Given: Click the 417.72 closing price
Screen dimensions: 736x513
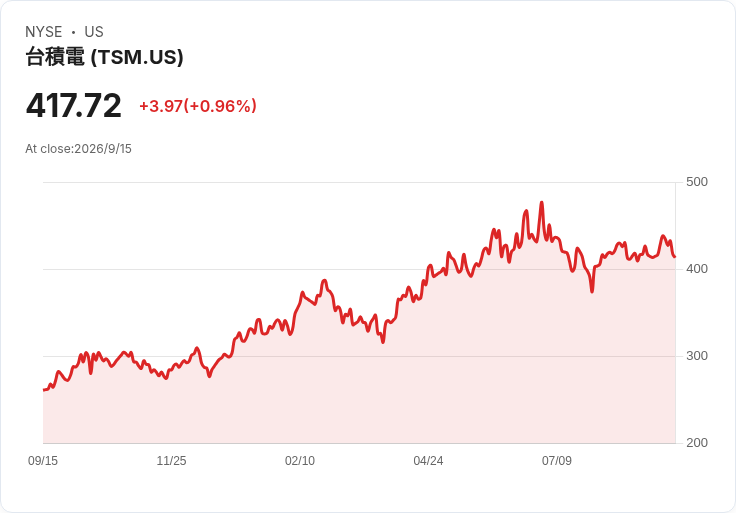Looking at the screenshot, I should pyautogui.click(x=74, y=106).
